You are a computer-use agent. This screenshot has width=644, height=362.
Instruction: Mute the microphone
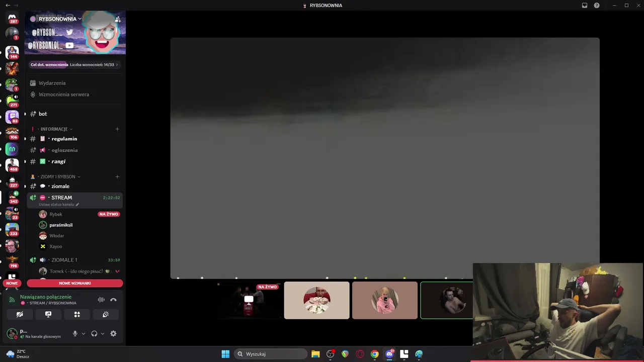pyautogui.click(x=75, y=333)
